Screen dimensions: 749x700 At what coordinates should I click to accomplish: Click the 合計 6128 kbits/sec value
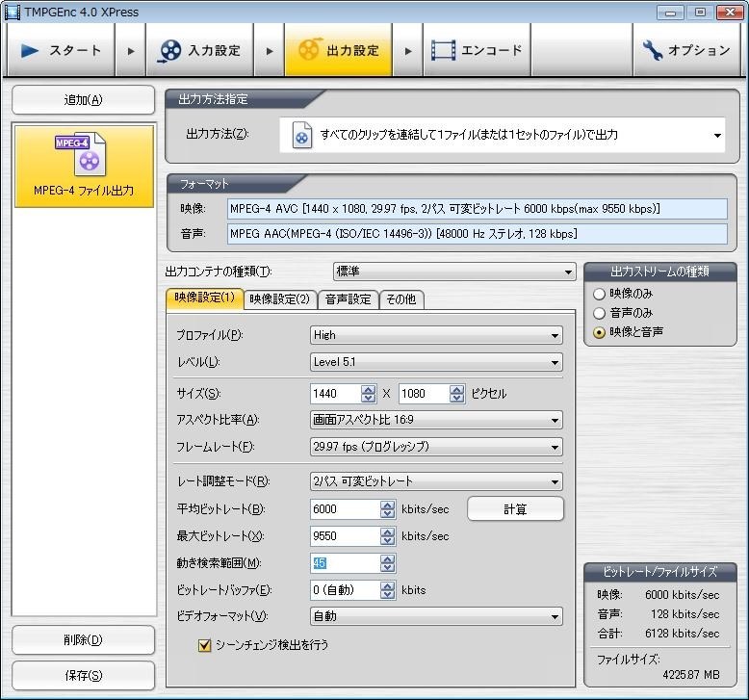pyautogui.click(x=682, y=634)
